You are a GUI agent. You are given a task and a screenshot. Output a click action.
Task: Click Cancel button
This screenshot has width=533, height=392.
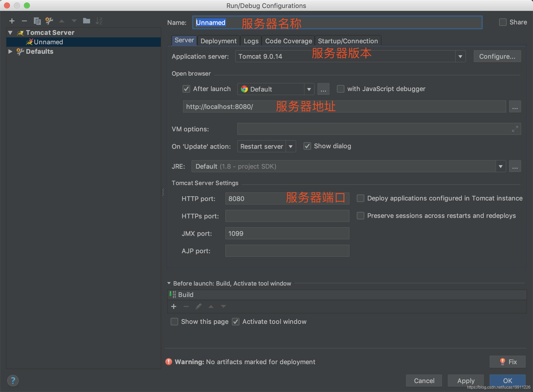(424, 381)
